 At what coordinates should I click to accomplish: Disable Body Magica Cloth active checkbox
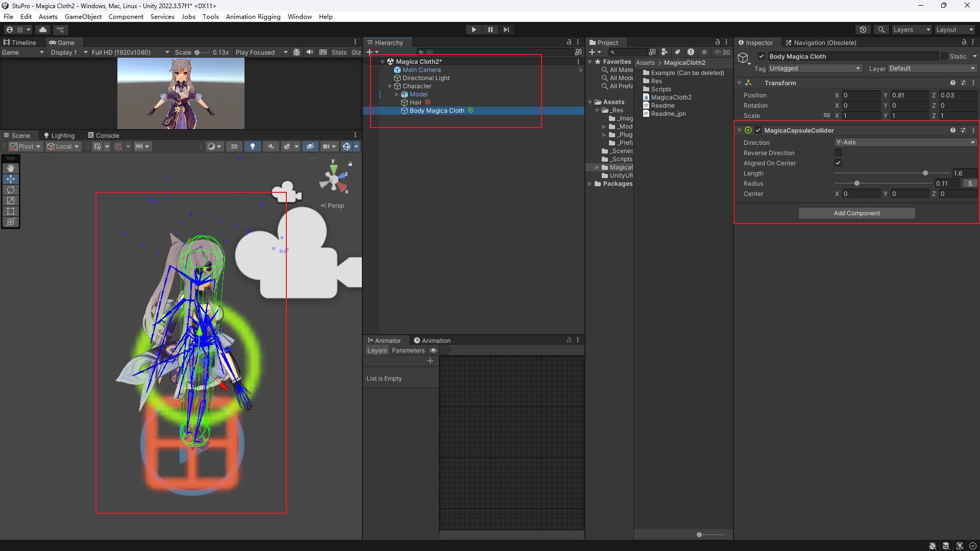(762, 56)
